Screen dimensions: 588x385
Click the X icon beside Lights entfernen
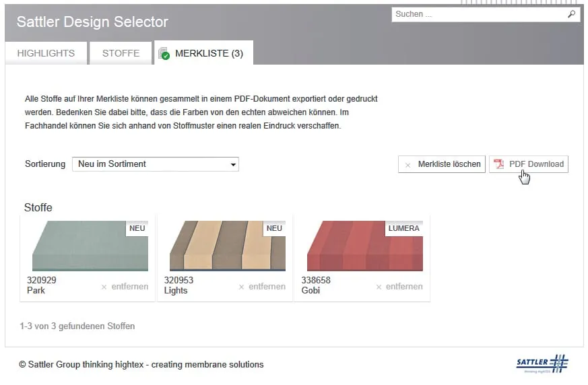[242, 287]
